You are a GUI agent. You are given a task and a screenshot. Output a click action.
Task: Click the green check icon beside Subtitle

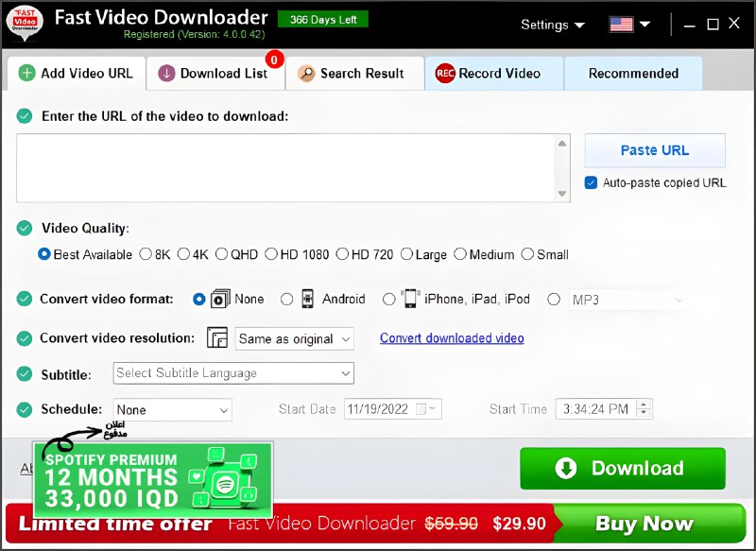point(25,374)
